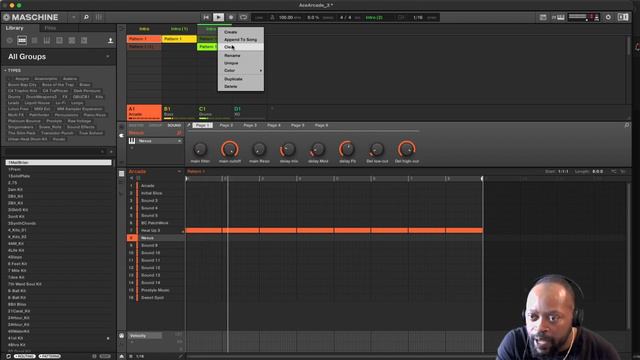Select the Instruments piano-keys file type icon
The height and width of the screenshot is (360, 640).
(x=47, y=40)
